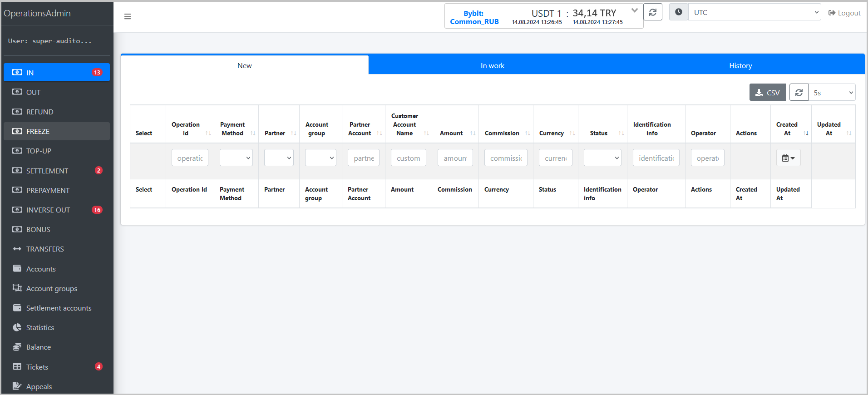Screen dimensions: 868x395
Task: Open the Balance page
Action: (x=57, y=347)
